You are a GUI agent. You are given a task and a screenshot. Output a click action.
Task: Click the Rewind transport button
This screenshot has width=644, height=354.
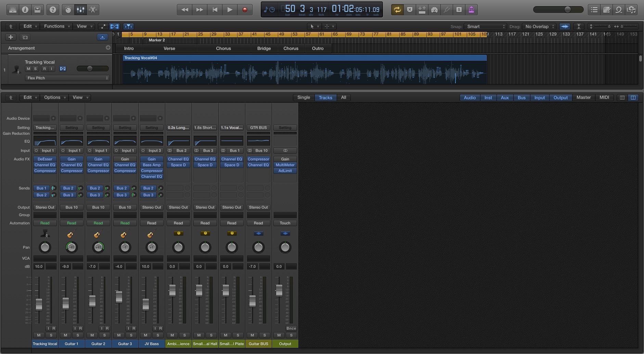[x=185, y=10]
